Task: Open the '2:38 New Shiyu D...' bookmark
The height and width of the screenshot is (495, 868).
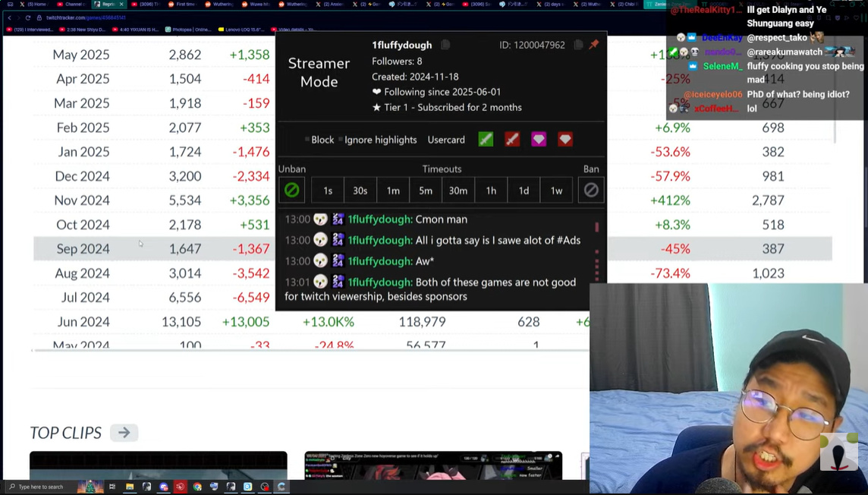Action: [x=84, y=30]
